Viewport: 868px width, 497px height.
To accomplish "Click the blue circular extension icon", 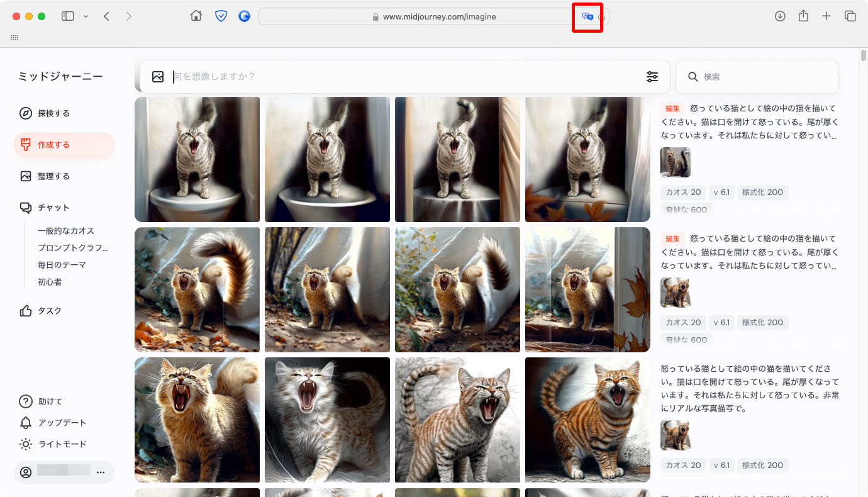I will 245,16.
